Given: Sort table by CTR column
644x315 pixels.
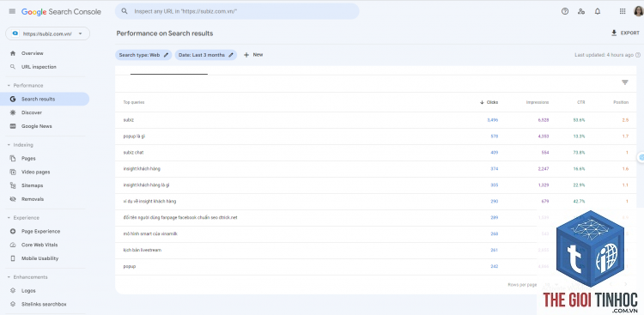Looking at the screenshot, I should point(580,102).
